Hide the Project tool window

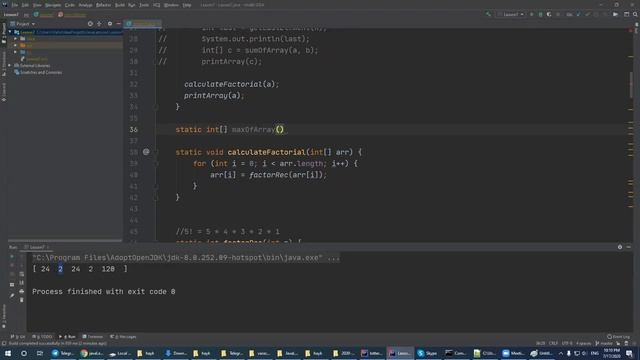(118, 24)
